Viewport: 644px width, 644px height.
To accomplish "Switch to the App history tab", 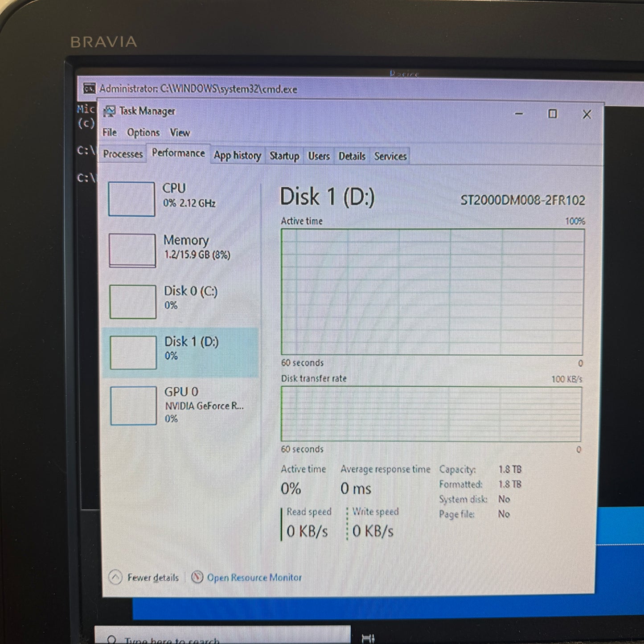I will pyautogui.click(x=237, y=156).
